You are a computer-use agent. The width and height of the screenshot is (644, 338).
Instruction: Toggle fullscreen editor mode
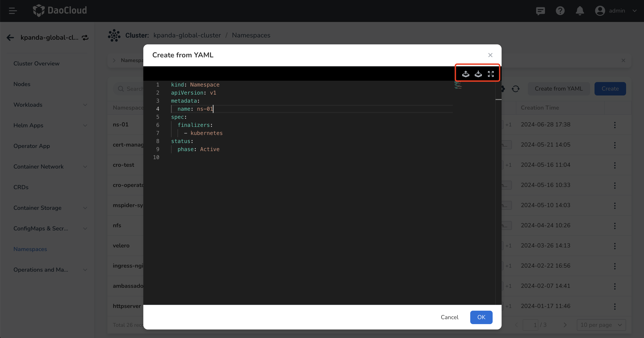[x=491, y=73]
